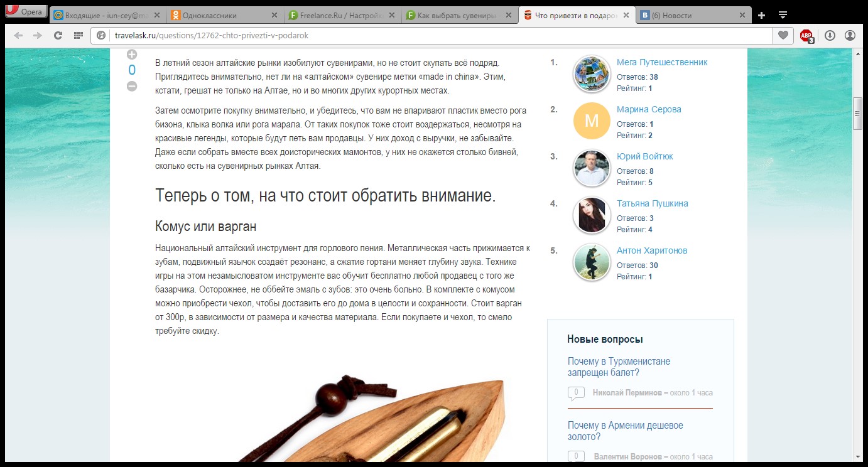
Task: Reload the current page
Action: click(58, 36)
